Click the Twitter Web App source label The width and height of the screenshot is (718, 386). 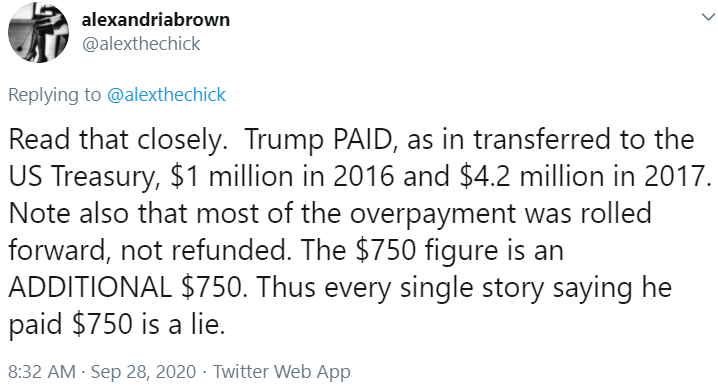[x=282, y=371]
